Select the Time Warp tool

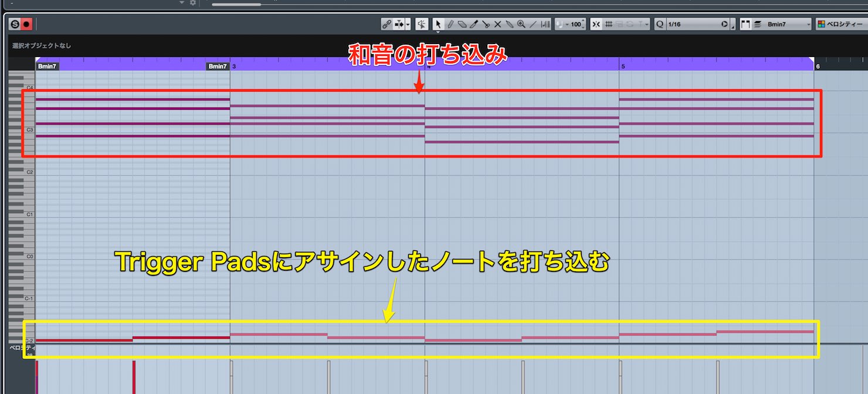(545, 24)
